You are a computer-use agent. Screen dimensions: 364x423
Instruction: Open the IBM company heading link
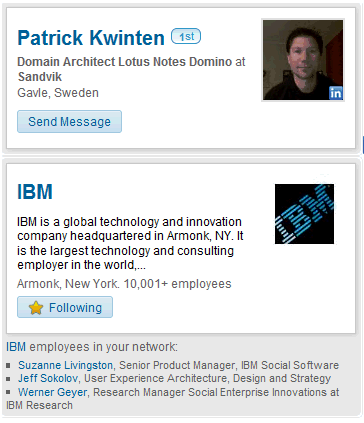(x=35, y=191)
